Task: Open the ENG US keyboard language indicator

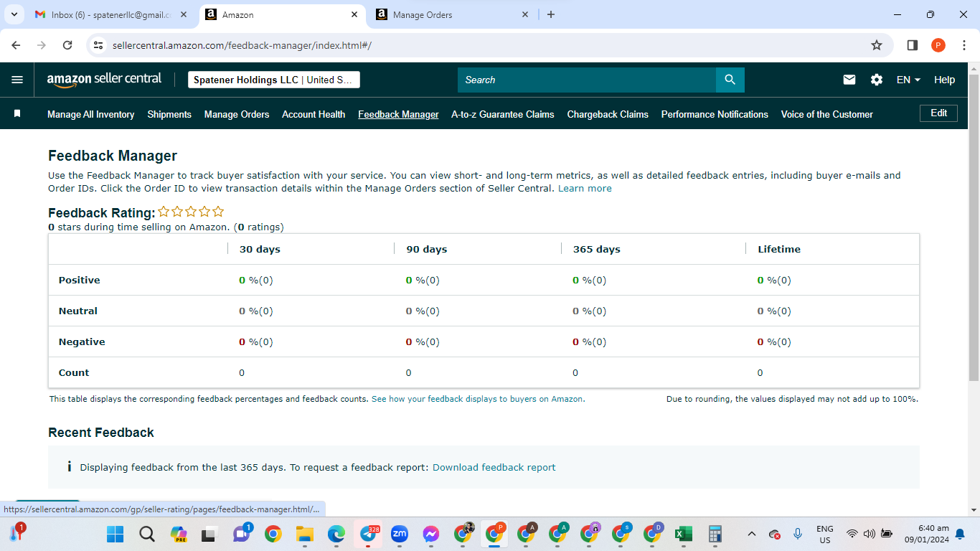Action: [825, 534]
